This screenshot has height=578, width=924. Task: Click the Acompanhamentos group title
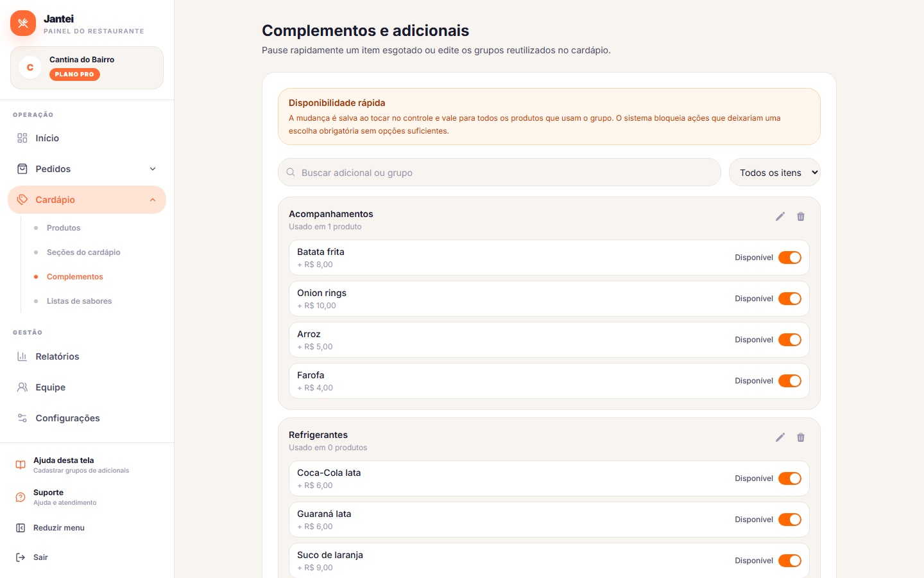[331, 214]
